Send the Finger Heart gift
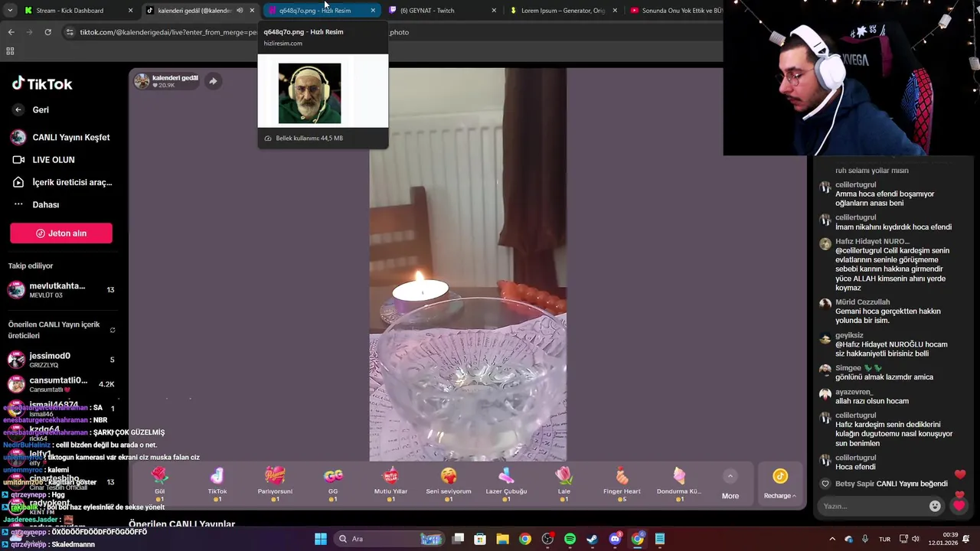The width and height of the screenshot is (980, 551). pyautogui.click(x=622, y=484)
